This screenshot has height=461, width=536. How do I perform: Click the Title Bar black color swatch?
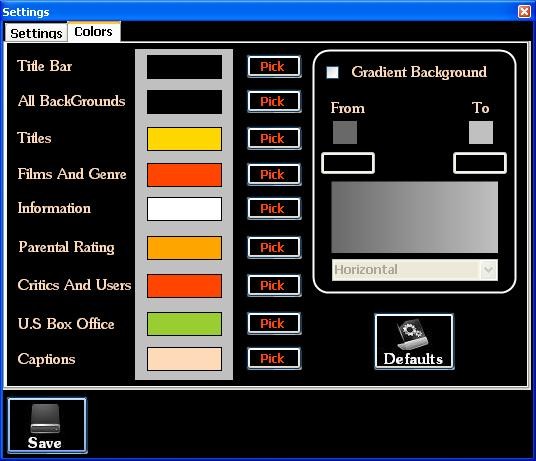[184, 67]
